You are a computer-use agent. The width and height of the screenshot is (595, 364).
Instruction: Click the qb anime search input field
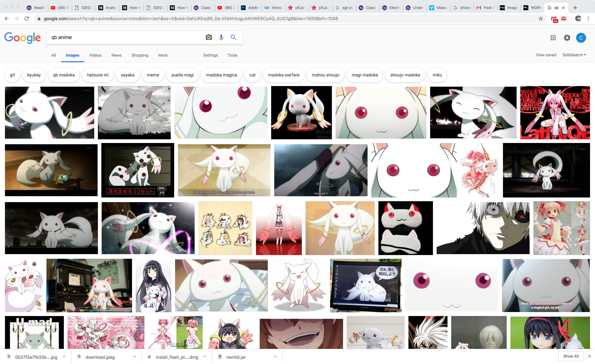click(x=121, y=37)
